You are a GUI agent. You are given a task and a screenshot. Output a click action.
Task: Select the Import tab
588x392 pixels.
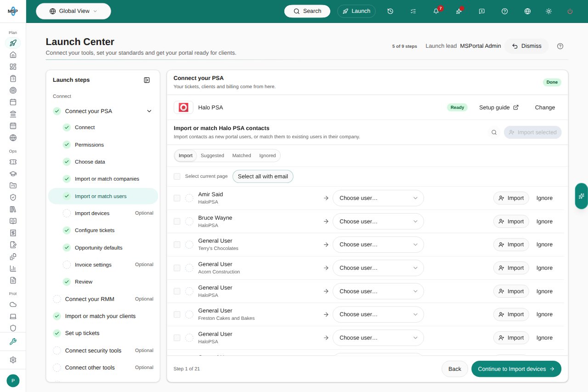point(186,156)
